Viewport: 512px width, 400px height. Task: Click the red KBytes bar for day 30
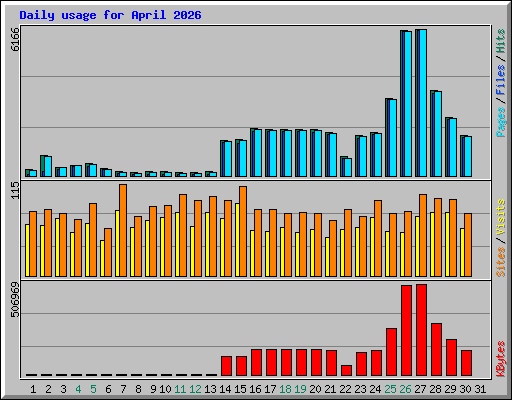467,363
